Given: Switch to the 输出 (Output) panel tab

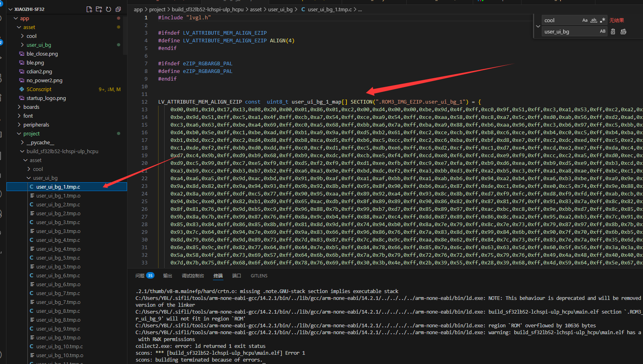Looking at the screenshot, I should coord(167,276).
